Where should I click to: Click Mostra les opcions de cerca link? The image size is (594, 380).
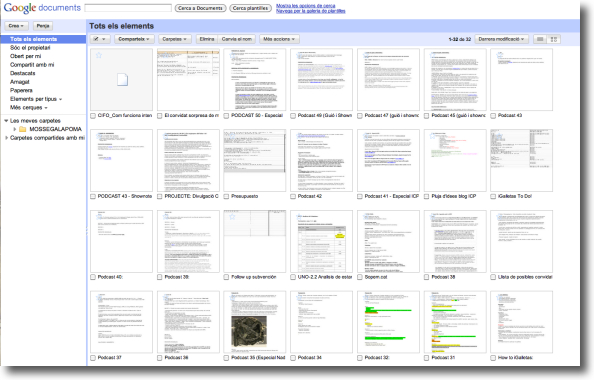click(306, 6)
